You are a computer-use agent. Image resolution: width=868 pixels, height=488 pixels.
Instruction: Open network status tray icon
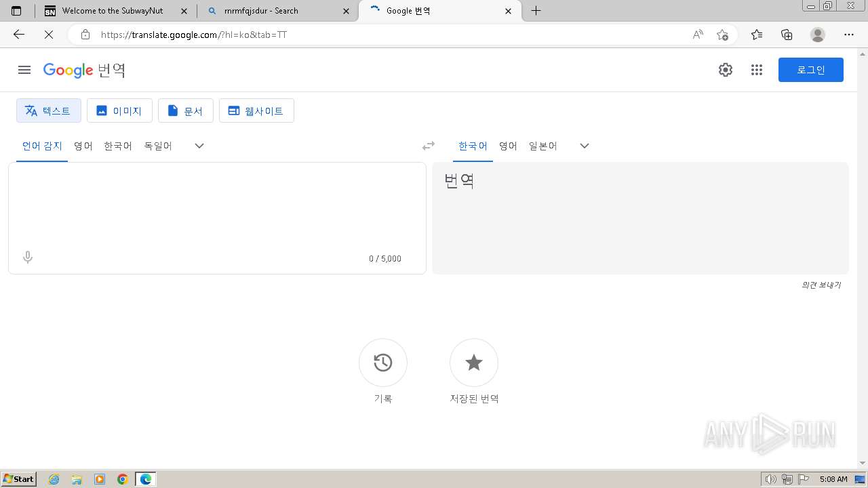pos(787,479)
